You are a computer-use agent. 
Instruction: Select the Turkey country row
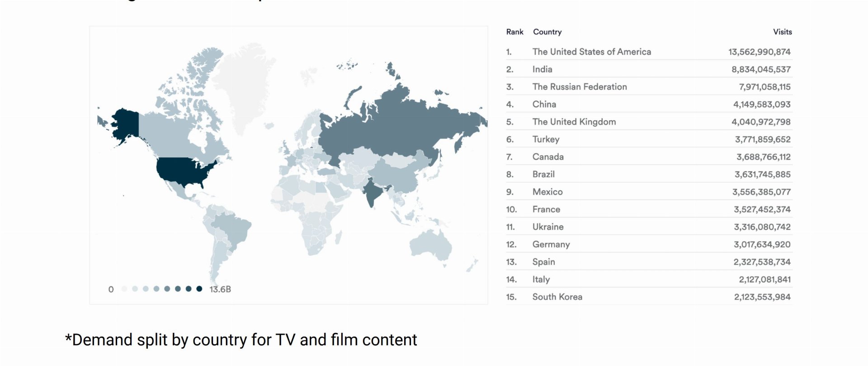pos(649,139)
